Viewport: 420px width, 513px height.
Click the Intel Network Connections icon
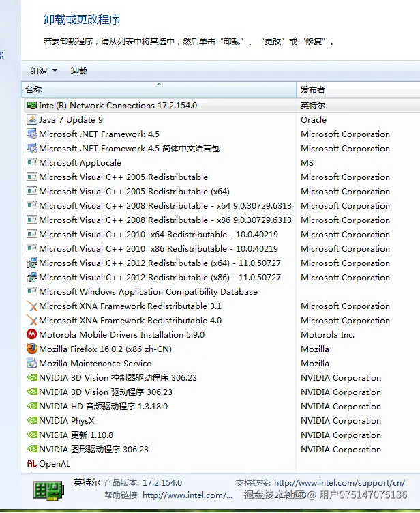pos(32,105)
